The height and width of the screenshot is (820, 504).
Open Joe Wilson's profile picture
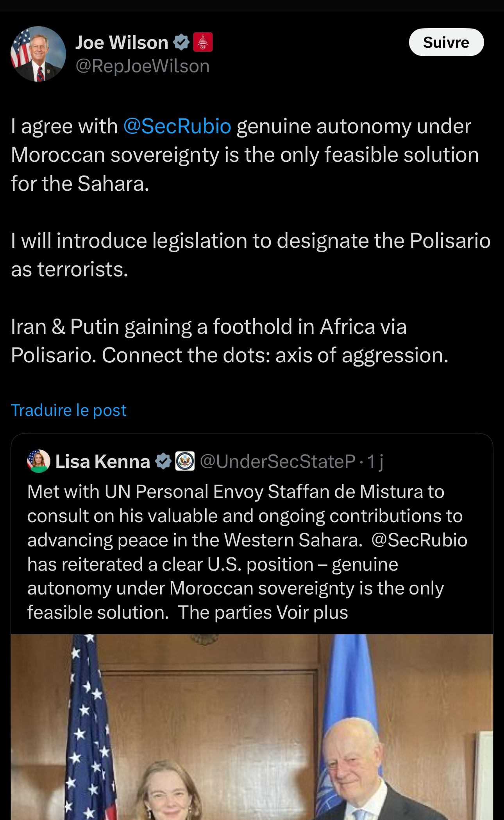tap(38, 54)
